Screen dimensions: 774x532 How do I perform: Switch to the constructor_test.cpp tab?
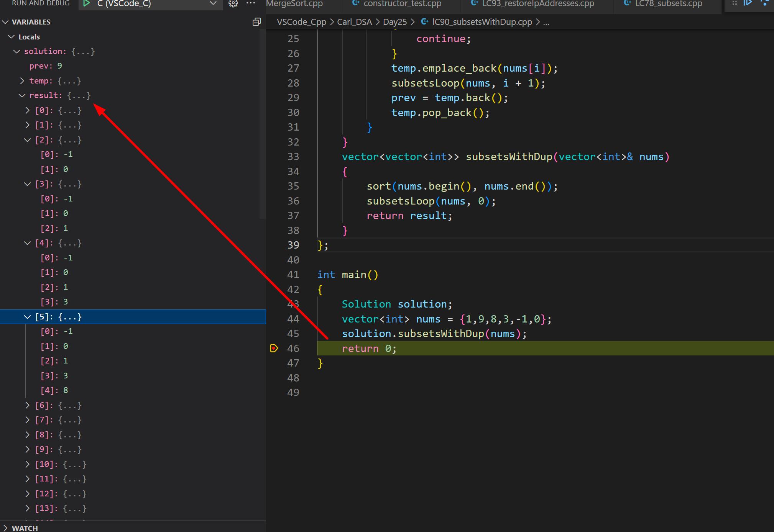click(x=402, y=4)
